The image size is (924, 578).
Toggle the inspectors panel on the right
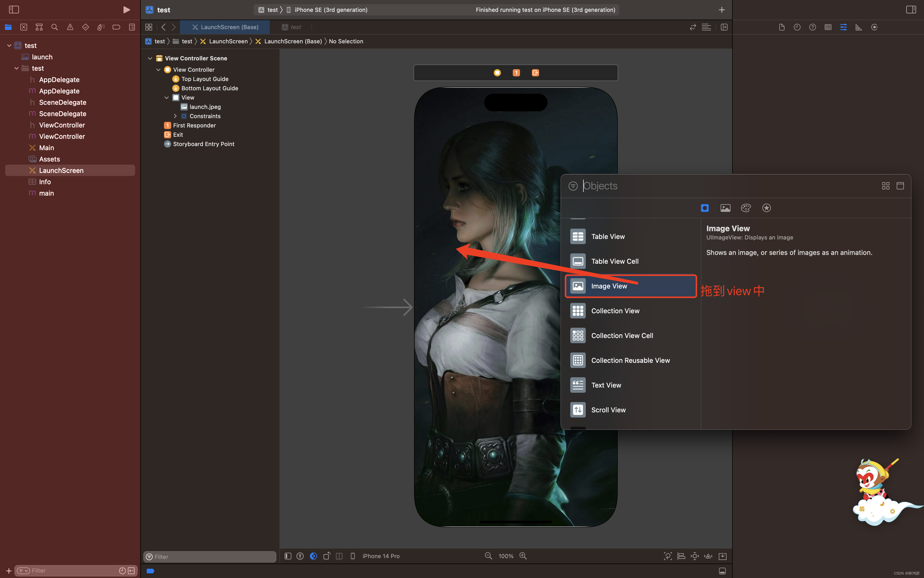[x=911, y=10]
